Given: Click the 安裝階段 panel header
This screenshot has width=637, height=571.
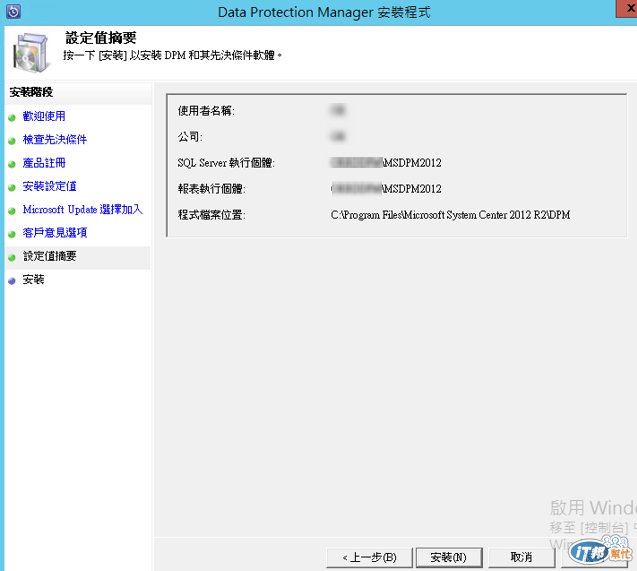Looking at the screenshot, I should [x=31, y=92].
